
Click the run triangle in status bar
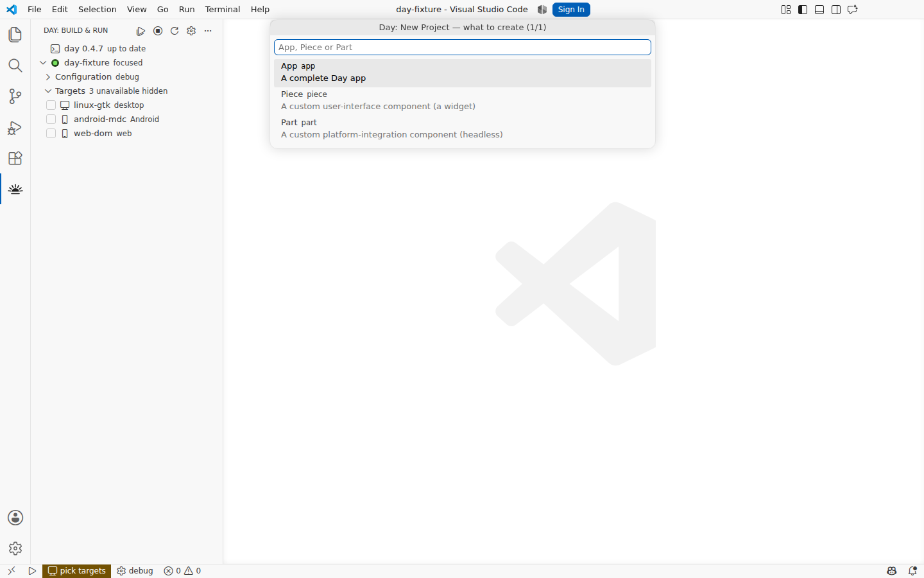[x=32, y=571]
